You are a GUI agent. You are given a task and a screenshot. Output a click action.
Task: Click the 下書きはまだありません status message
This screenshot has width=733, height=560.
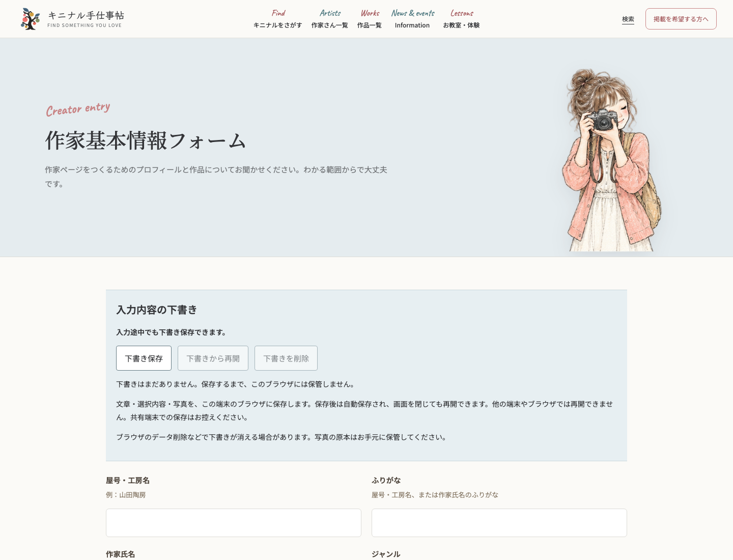tap(237, 384)
